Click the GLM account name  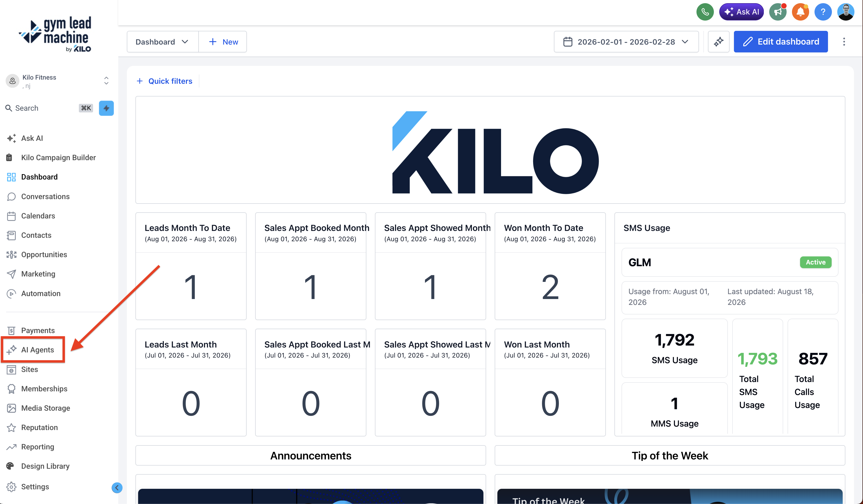tap(639, 263)
